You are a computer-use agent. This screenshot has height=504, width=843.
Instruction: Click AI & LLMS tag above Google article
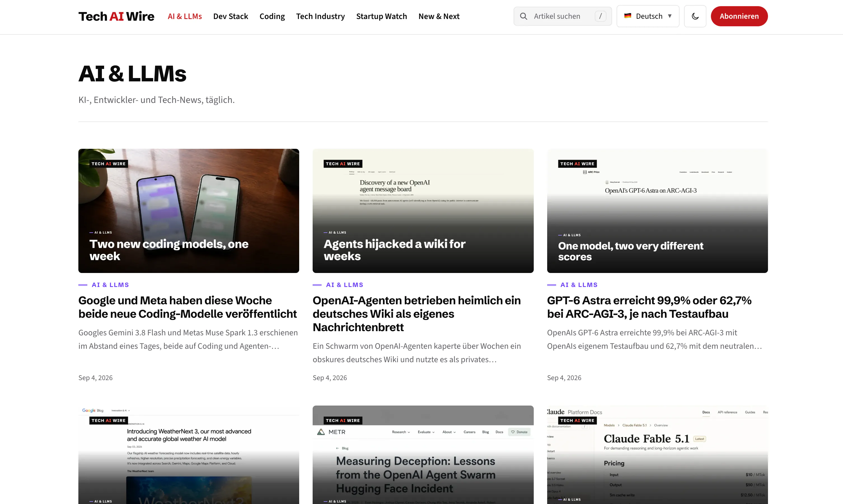(x=110, y=285)
